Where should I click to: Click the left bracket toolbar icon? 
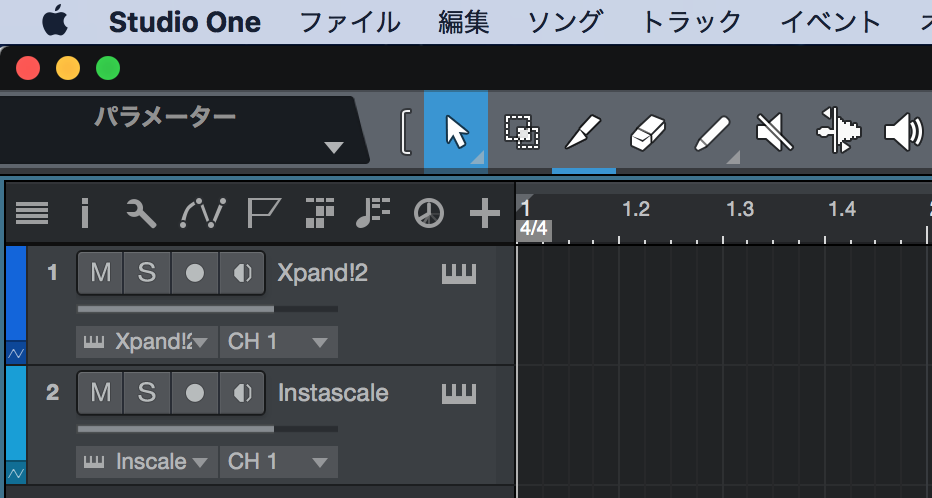coord(407,132)
